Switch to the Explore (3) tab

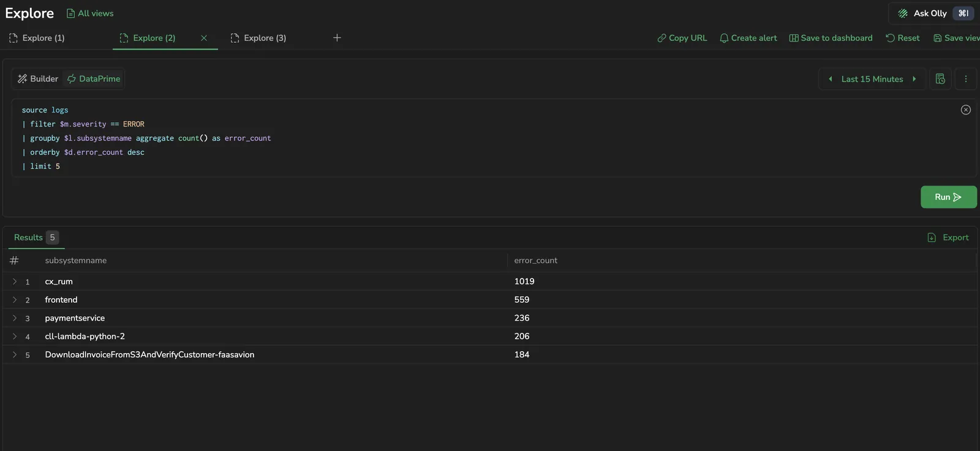258,38
